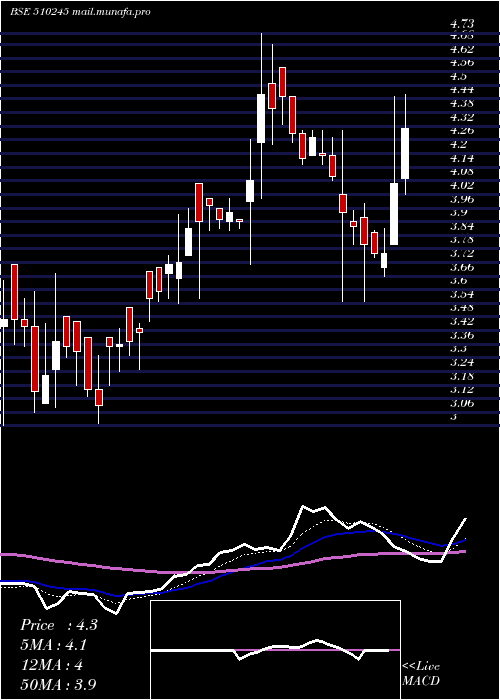Click the 3.12 price axis label
This screenshot has height=700, width=500.
[462, 390]
